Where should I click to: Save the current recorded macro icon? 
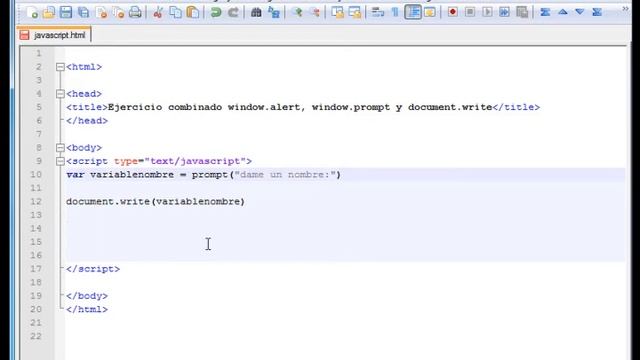click(x=522, y=12)
